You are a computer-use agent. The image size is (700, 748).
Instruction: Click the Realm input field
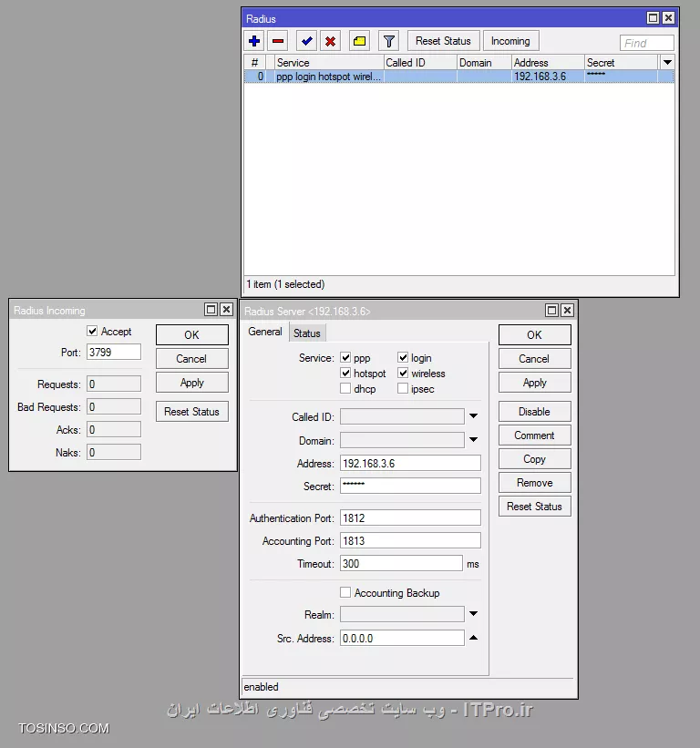[402, 614]
